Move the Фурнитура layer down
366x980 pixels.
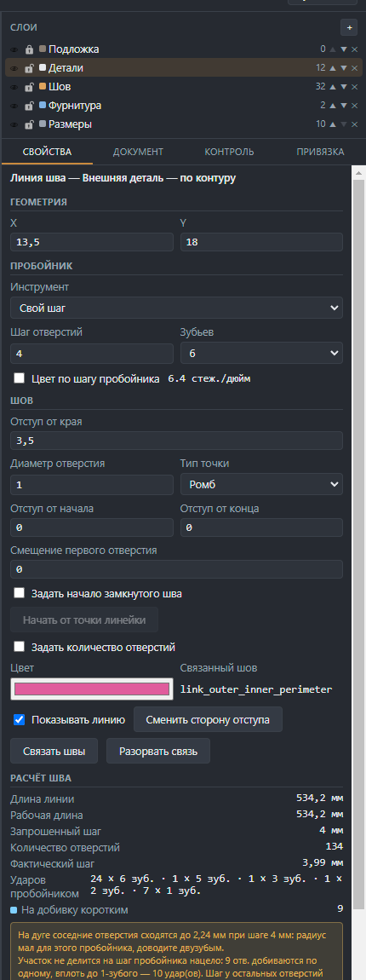[344, 106]
